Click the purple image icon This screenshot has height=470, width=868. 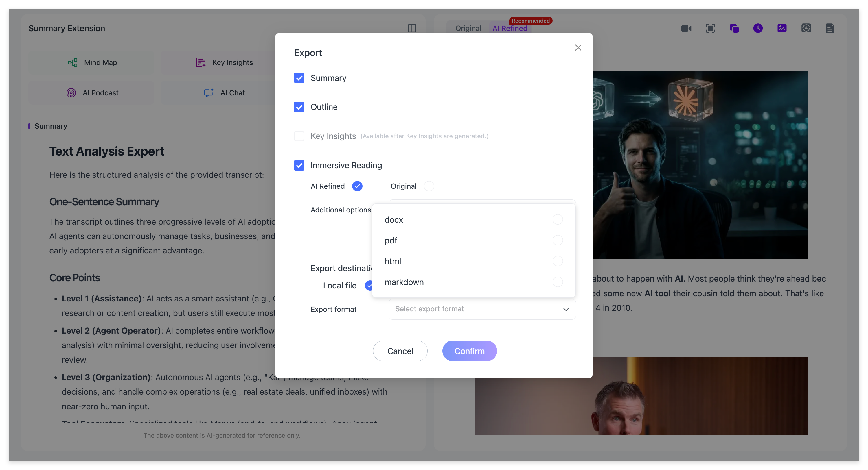(x=782, y=28)
